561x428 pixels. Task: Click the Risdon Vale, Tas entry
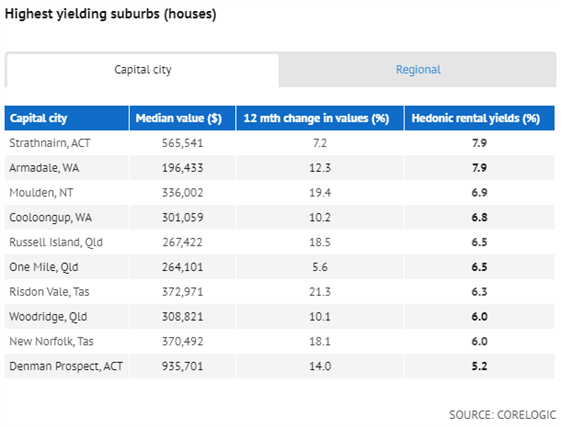(x=49, y=292)
